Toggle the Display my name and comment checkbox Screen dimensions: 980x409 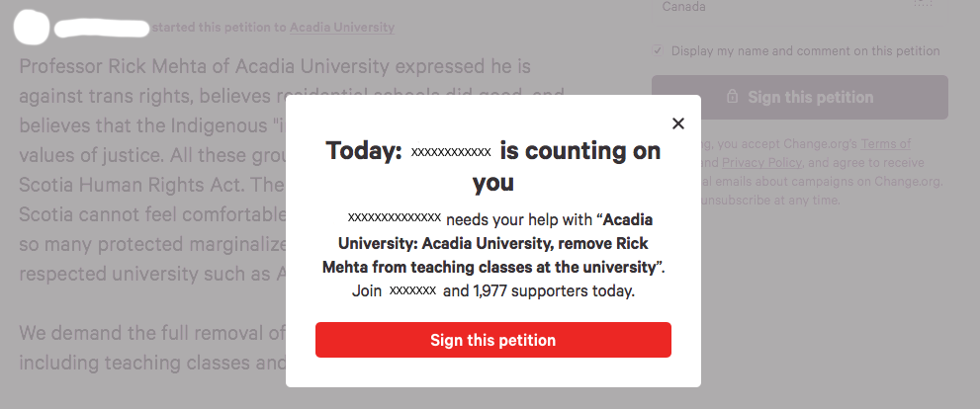(659, 50)
